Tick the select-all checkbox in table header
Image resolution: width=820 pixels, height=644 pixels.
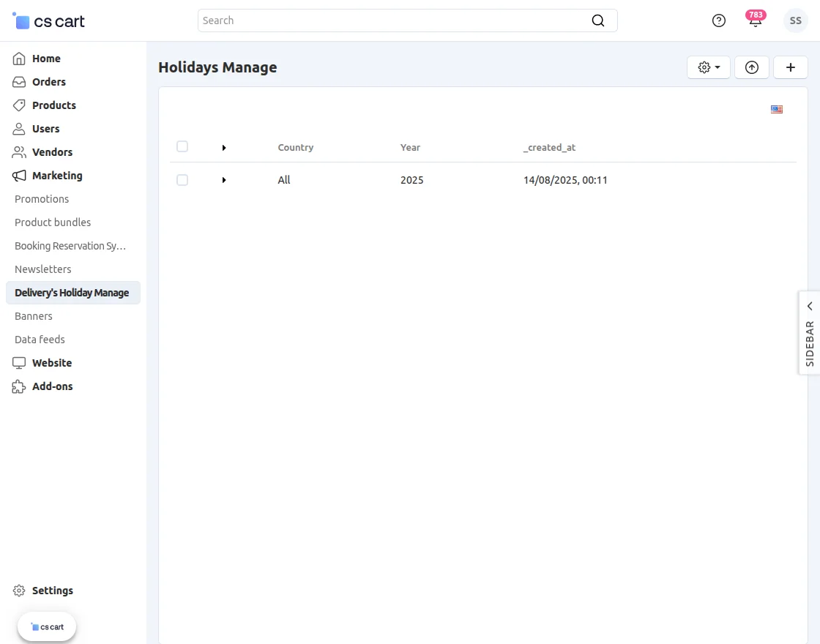tap(182, 146)
